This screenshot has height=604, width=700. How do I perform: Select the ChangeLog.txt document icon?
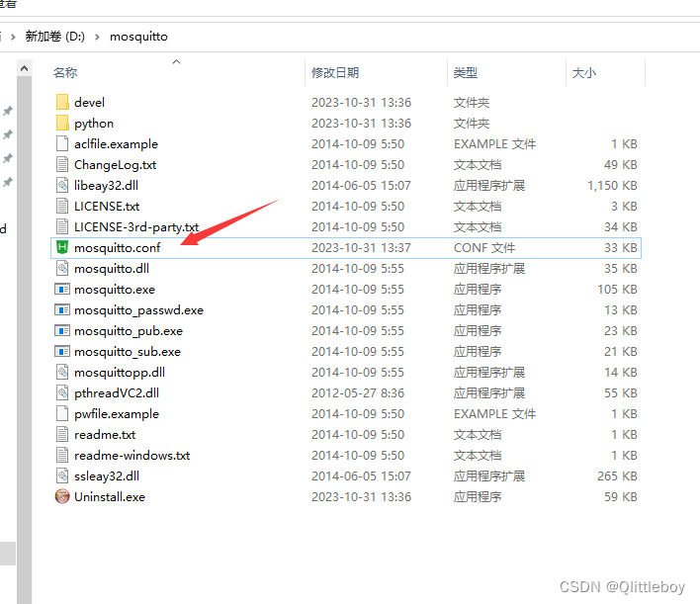pyautogui.click(x=62, y=165)
